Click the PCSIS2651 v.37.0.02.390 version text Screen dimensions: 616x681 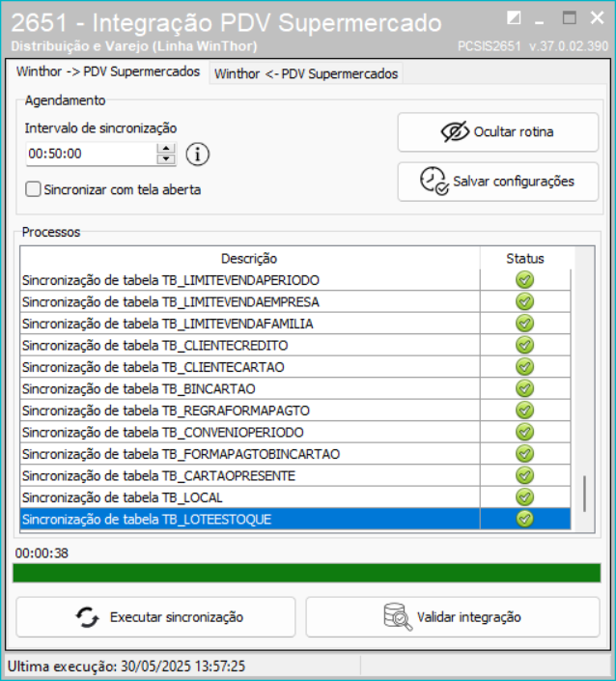click(533, 46)
